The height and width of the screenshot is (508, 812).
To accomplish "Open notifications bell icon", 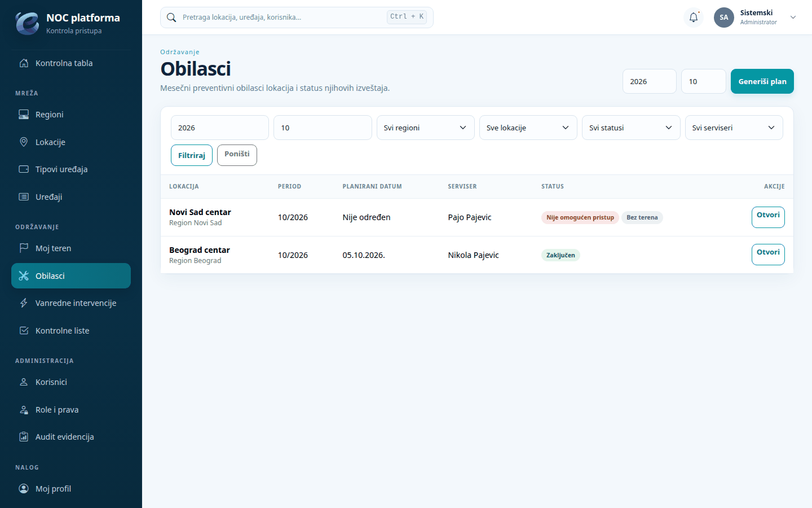I will tap(694, 17).
